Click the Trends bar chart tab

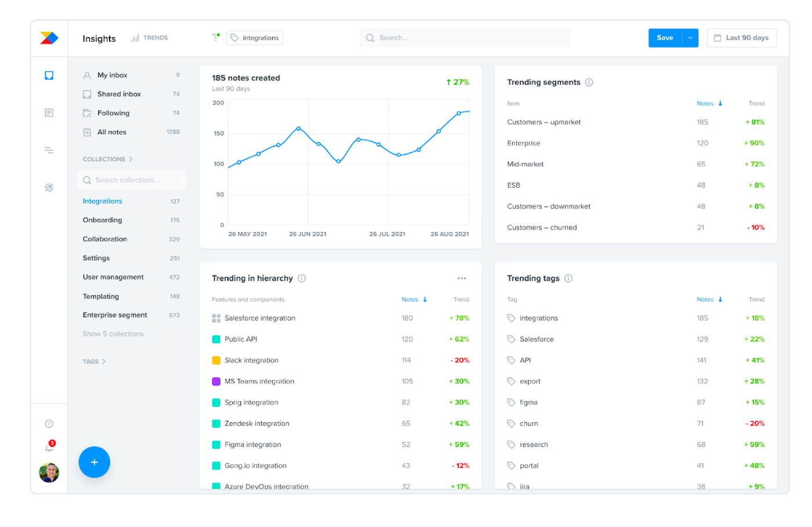[150, 38]
